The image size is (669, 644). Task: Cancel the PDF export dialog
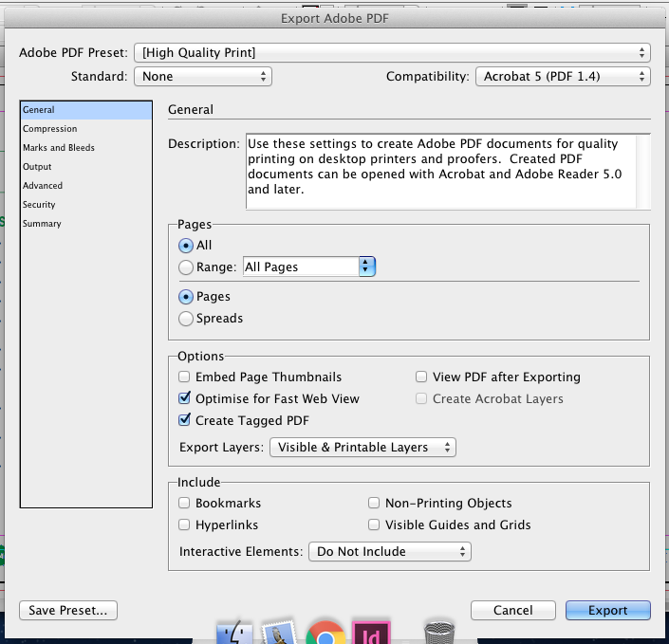(x=513, y=610)
